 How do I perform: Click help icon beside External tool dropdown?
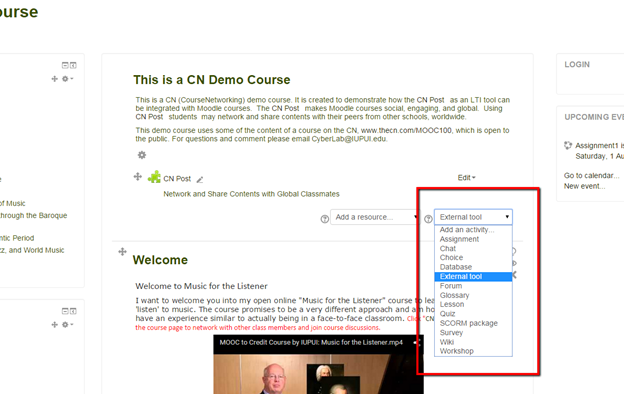pos(428,219)
